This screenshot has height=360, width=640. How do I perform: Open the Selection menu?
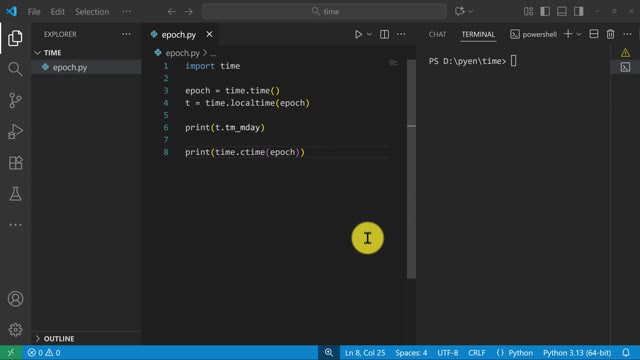click(x=92, y=11)
